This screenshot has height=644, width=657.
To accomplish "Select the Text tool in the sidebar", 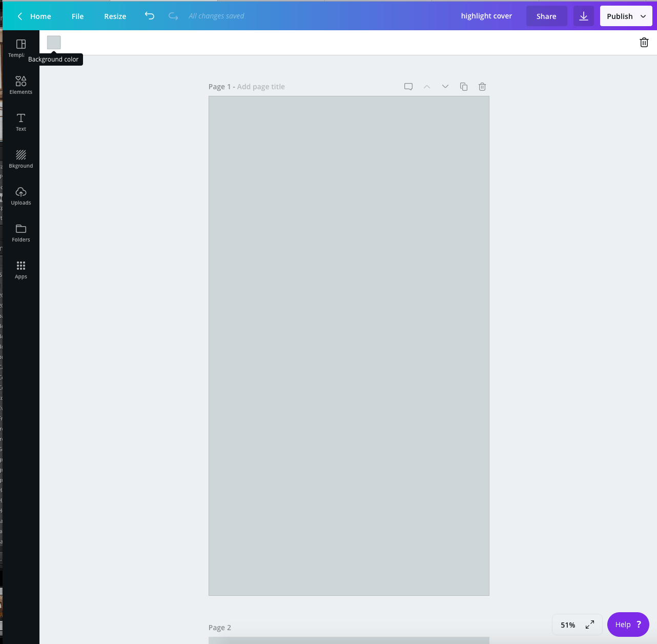I will [20, 122].
